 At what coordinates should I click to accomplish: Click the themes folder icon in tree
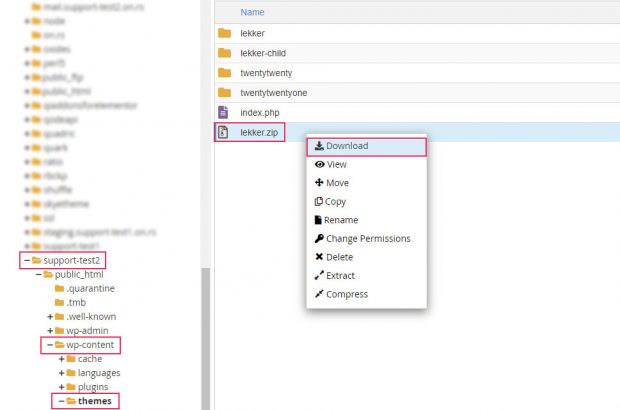tap(71, 401)
